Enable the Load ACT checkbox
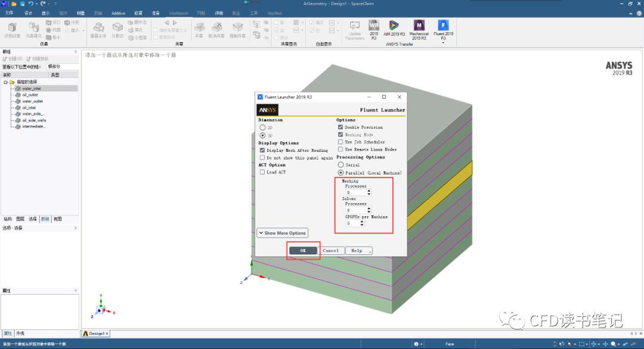 (262, 172)
